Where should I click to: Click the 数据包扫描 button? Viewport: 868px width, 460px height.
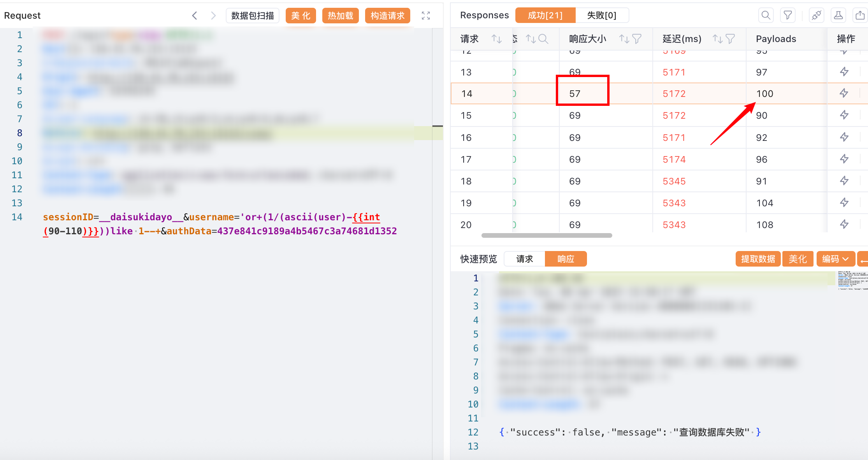point(252,16)
